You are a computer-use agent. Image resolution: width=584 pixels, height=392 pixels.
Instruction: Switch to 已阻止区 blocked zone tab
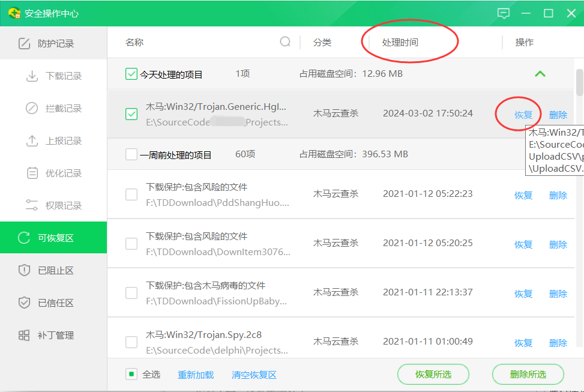[55, 271]
